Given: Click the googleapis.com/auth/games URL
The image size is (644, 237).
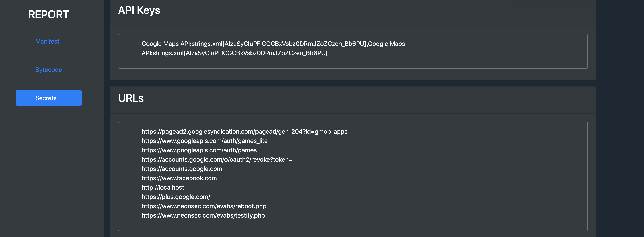Looking at the screenshot, I should [199, 150].
